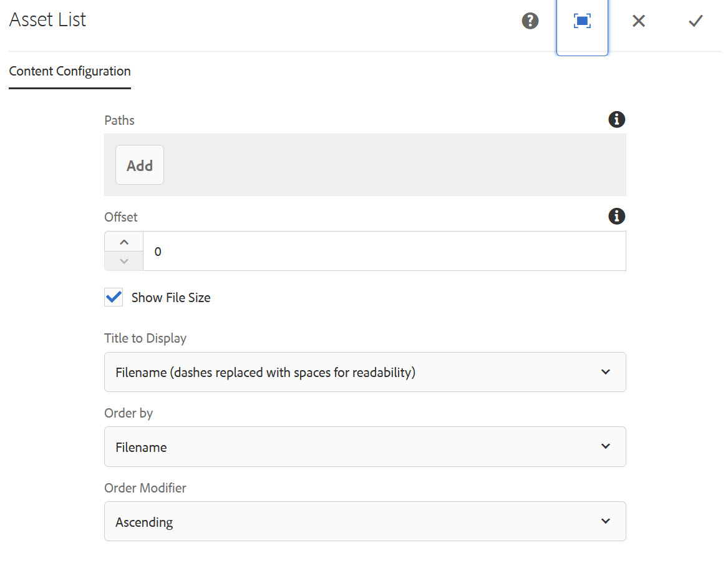This screenshot has width=728, height=583.
Task: Show info tooltip for Paths field
Action: pos(616,119)
